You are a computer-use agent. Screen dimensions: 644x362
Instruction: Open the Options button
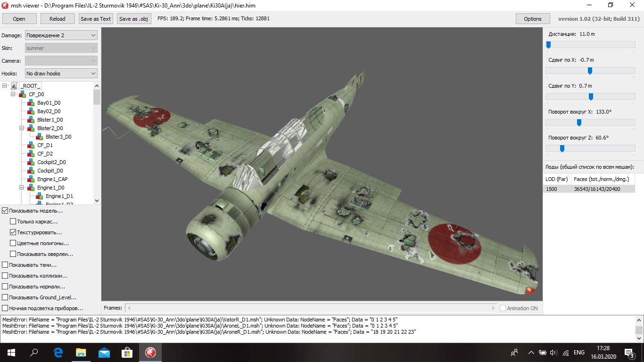tap(533, 19)
